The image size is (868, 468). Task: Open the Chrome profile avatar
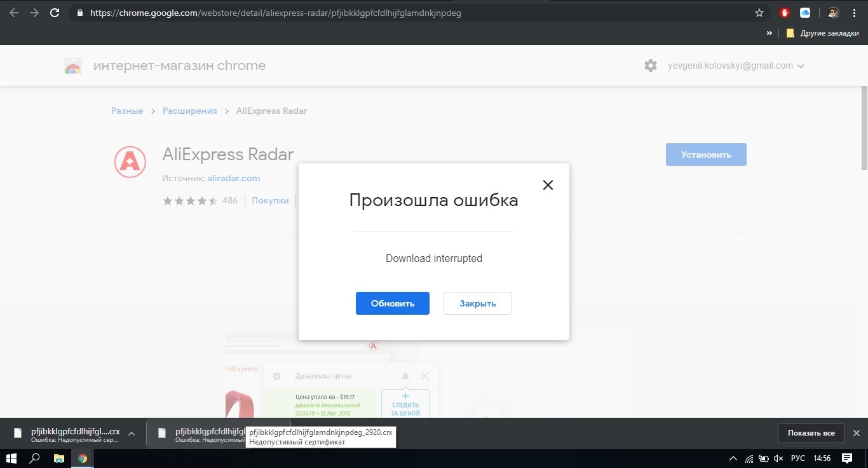click(x=834, y=13)
